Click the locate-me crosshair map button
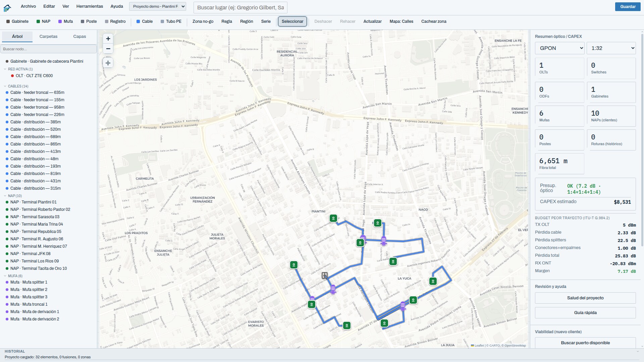Image resolution: width=644 pixels, height=362 pixels. pyautogui.click(x=108, y=63)
